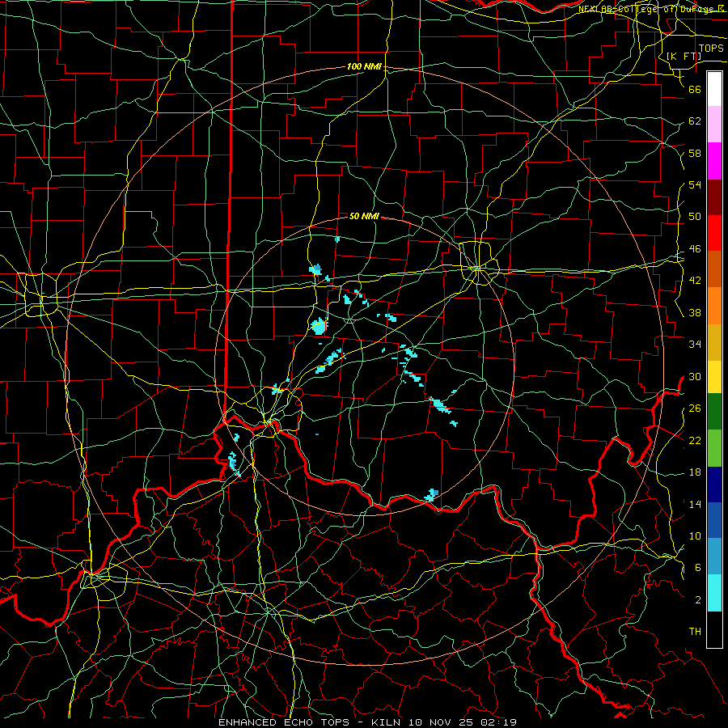Select the 46 legend value
This screenshot has width=728, height=728.
pyautogui.click(x=695, y=249)
